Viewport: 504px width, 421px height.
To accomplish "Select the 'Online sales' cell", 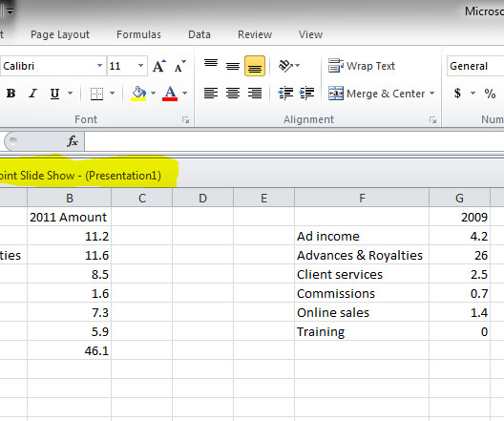I will (x=362, y=312).
